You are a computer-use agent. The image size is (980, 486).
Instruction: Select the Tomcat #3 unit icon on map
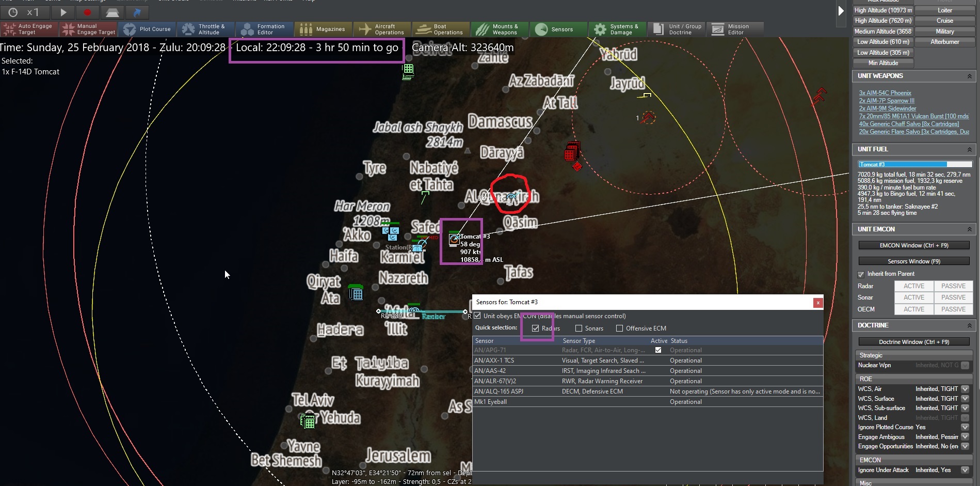[454, 239]
